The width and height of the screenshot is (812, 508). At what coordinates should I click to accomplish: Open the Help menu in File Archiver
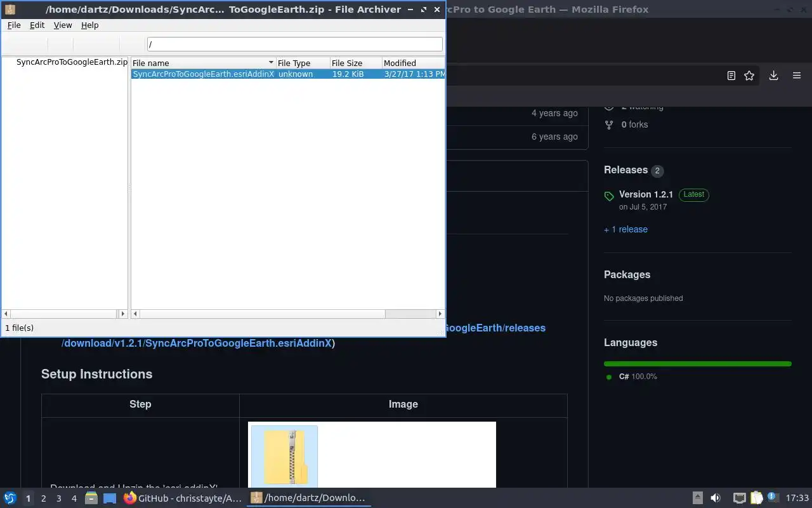pyautogui.click(x=89, y=25)
